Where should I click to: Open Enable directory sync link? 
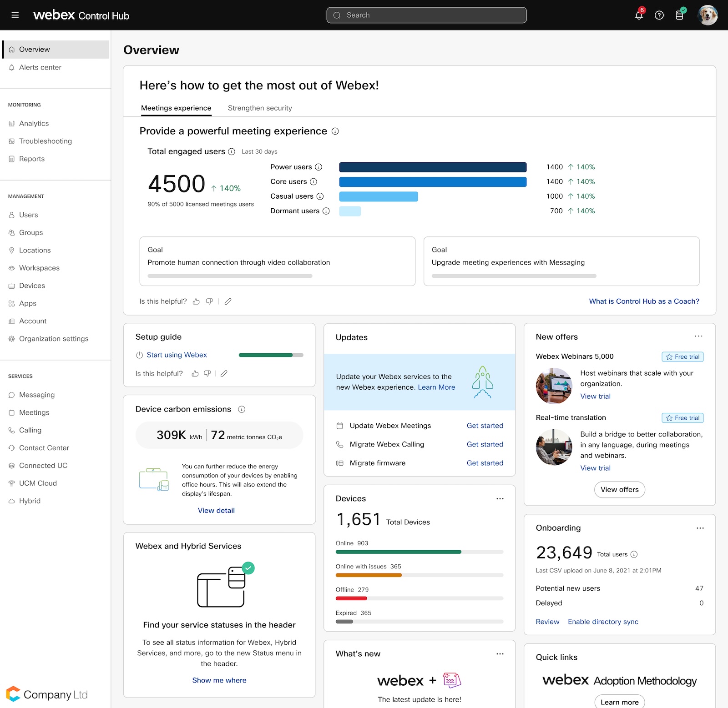point(603,622)
